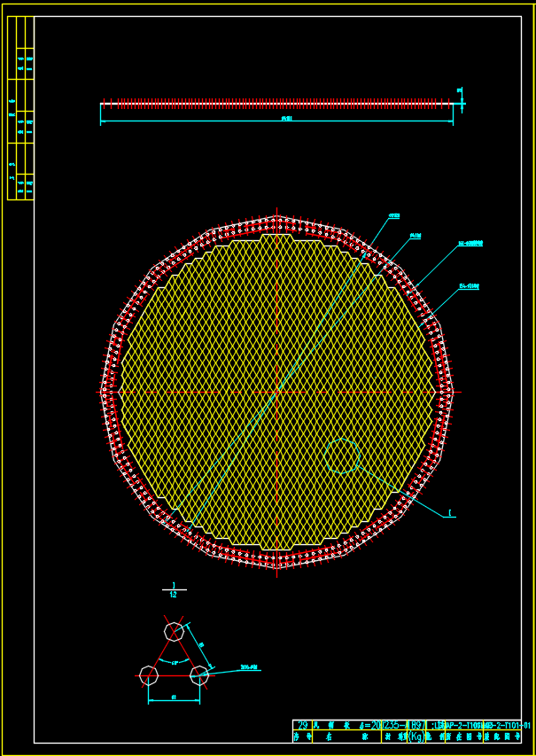Click the slanted pitch dimension text in the detail
This screenshot has width=536, height=756.
pos(201,644)
